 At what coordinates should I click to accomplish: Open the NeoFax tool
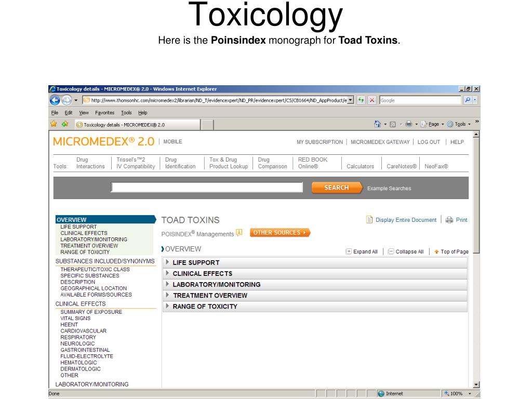(x=436, y=166)
